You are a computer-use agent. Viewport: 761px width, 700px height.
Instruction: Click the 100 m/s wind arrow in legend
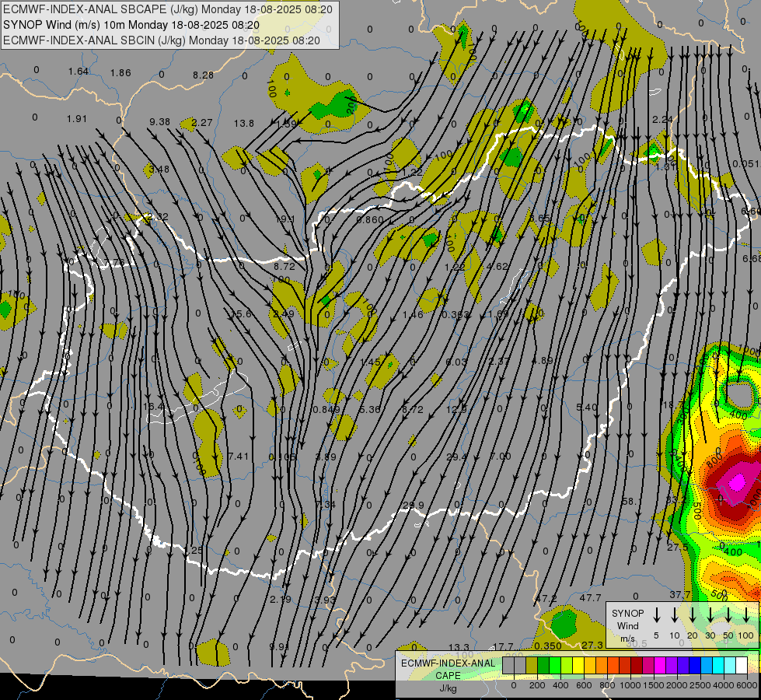[746, 614]
